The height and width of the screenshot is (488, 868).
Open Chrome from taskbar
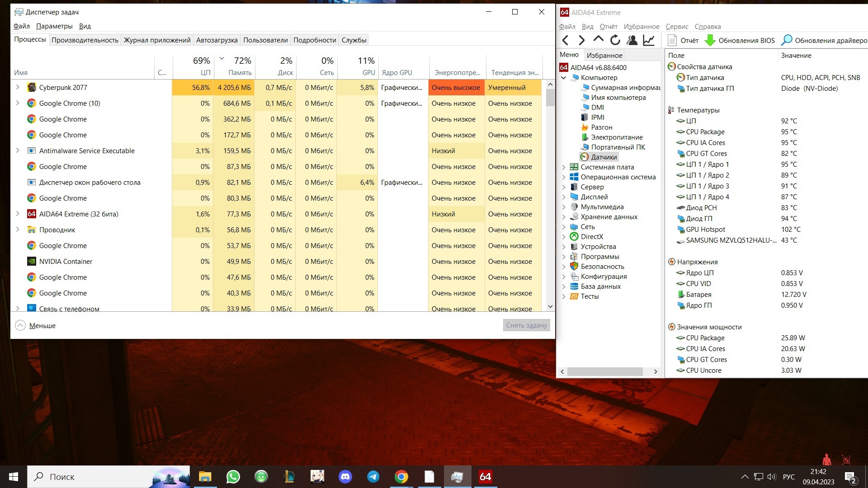tap(401, 477)
